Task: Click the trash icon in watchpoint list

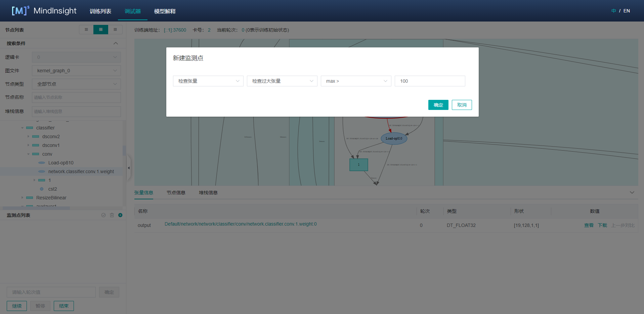Action: point(112,215)
